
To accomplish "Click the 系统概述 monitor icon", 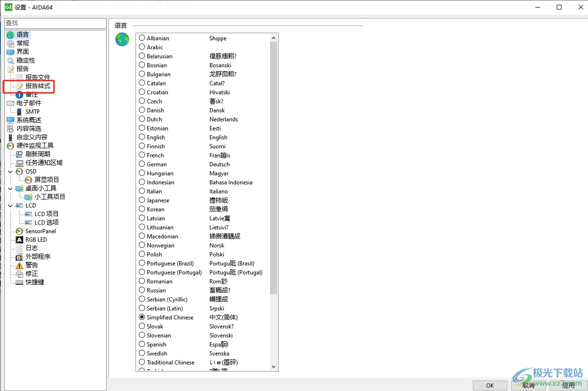I will point(10,120).
